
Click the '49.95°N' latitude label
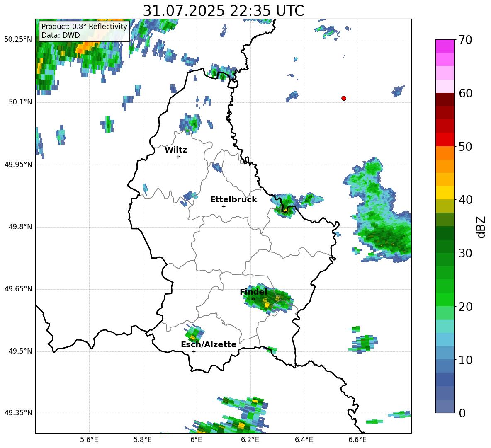click(x=18, y=165)
